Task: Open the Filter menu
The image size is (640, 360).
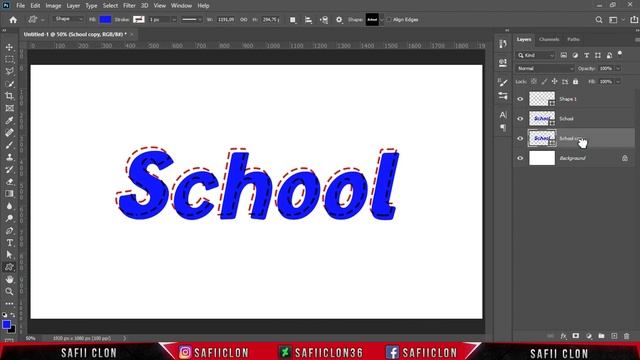Action: (129, 6)
